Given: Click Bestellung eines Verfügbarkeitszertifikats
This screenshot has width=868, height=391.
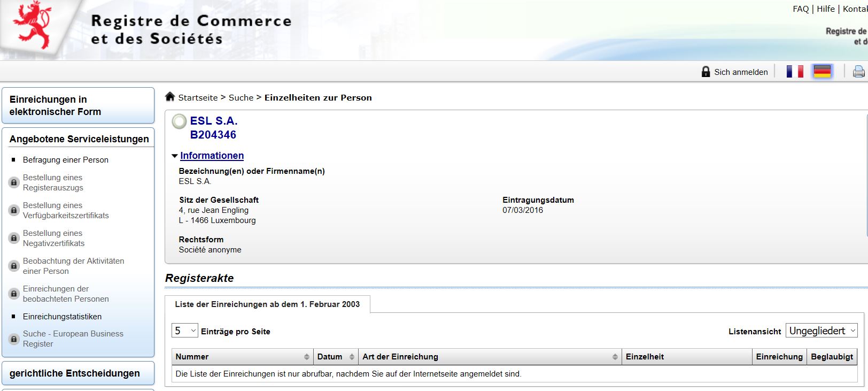Looking at the screenshot, I should tap(66, 210).
